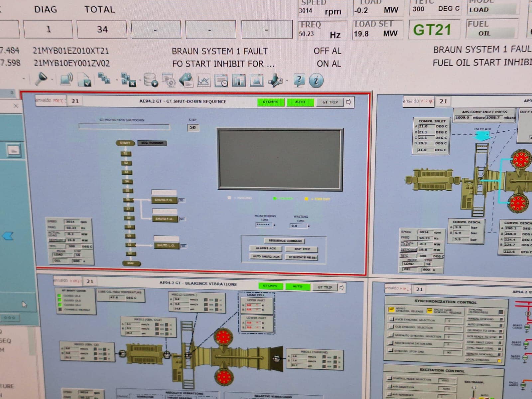
Task: Click the blue information icon
Action: click(x=316, y=80)
